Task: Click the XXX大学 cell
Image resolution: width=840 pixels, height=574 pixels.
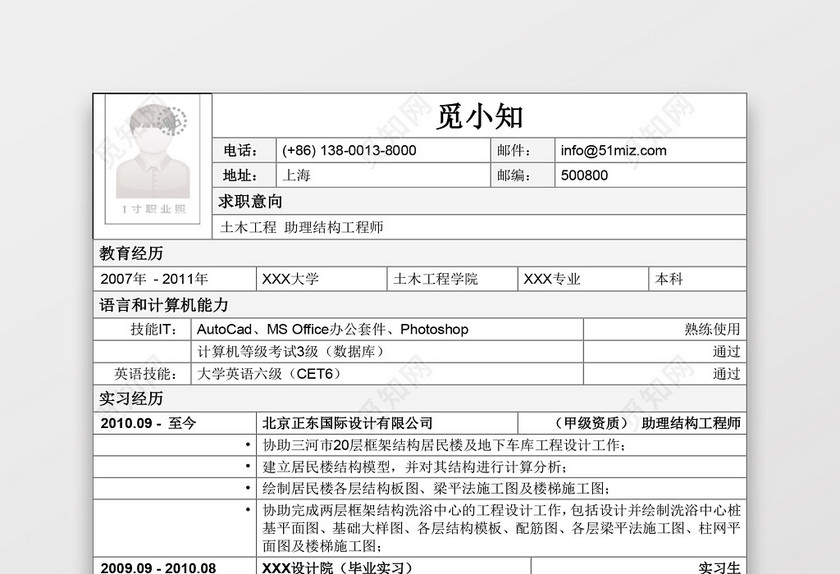Action: (x=321, y=279)
